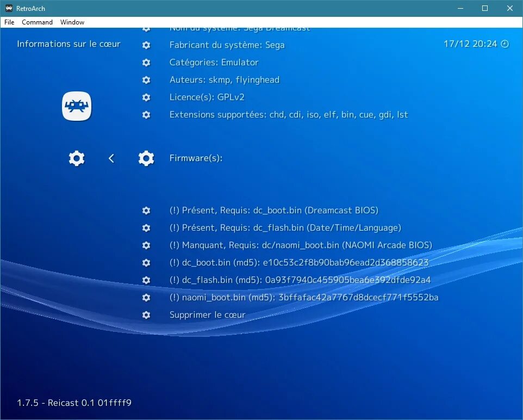
Task: Click the clock icon next to time
Action: click(x=505, y=44)
